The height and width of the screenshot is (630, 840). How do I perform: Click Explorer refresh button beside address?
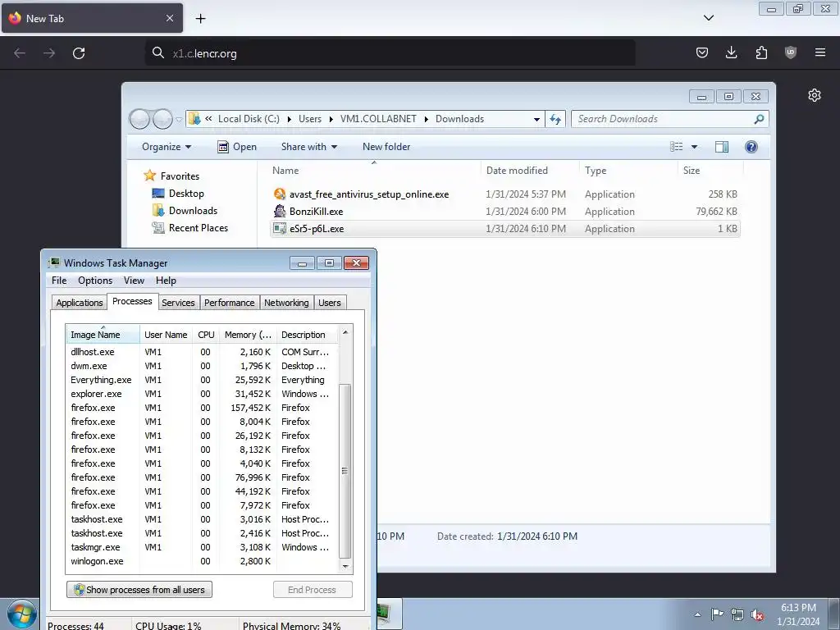555,119
